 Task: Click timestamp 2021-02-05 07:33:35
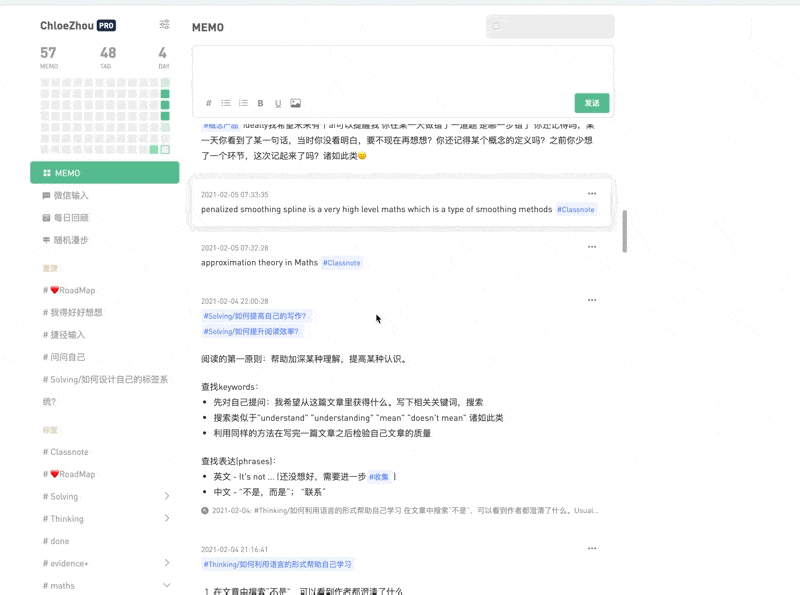[235, 194]
